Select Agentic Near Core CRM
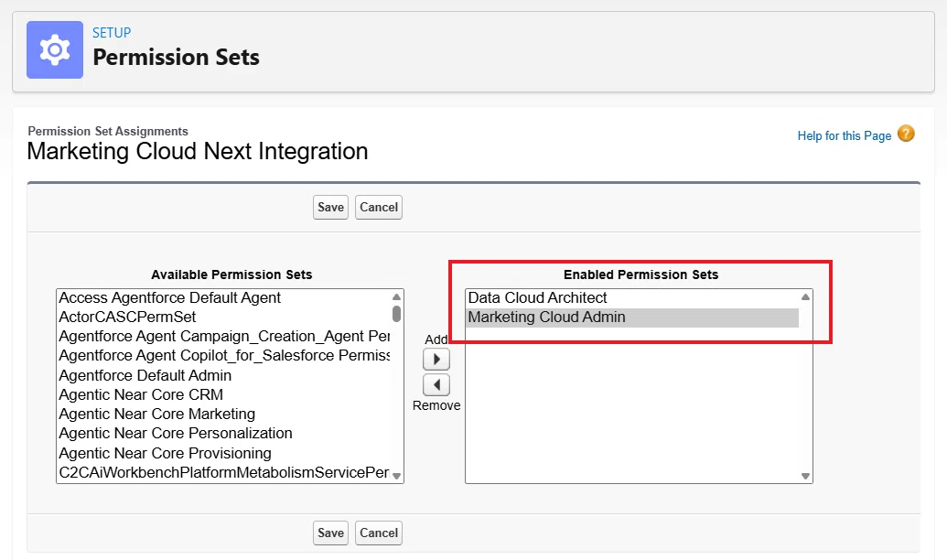The height and width of the screenshot is (560, 947). tap(224, 394)
